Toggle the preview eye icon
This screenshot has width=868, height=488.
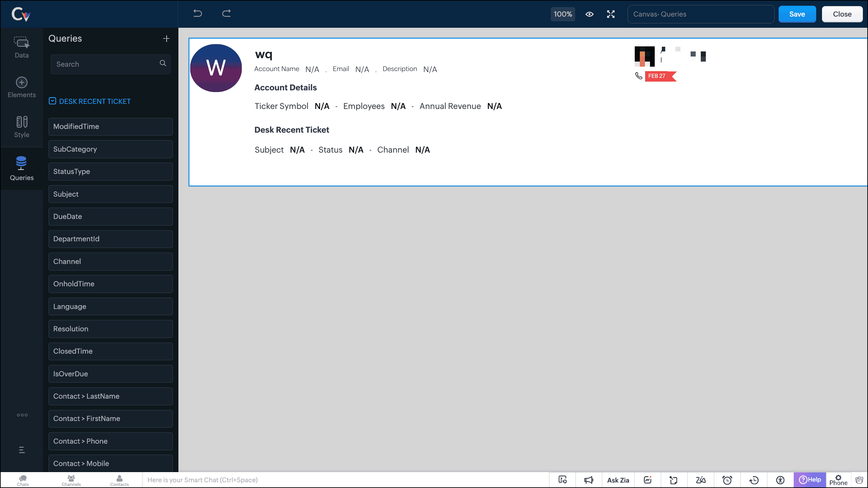click(x=589, y=14)
